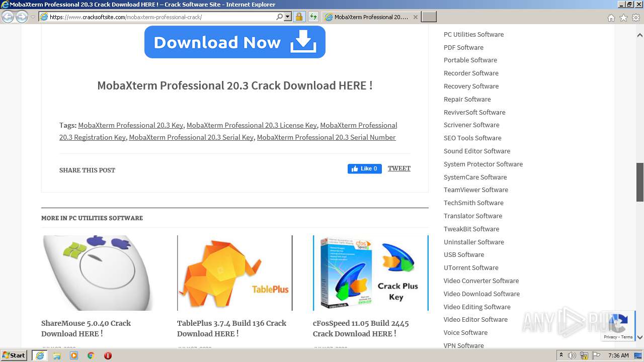
Task: Show hidden tray icons arrow
Action: (x=561, y=355)
